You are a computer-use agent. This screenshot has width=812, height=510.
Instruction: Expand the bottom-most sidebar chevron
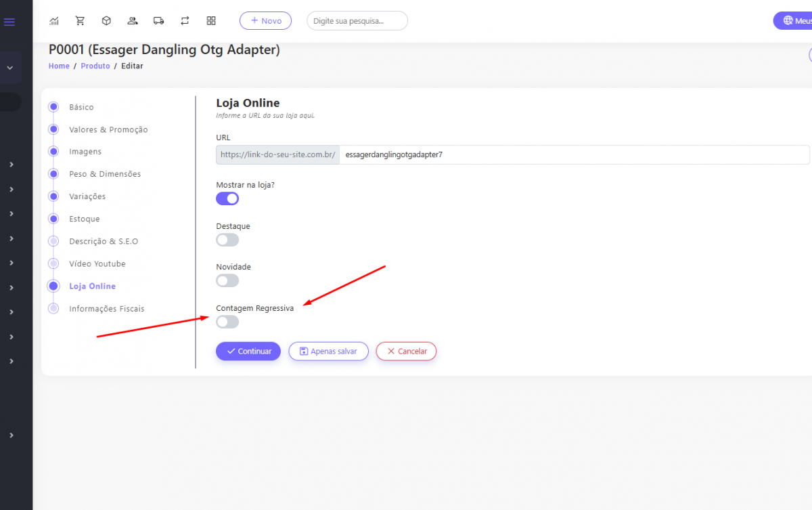tap(12, 435)
